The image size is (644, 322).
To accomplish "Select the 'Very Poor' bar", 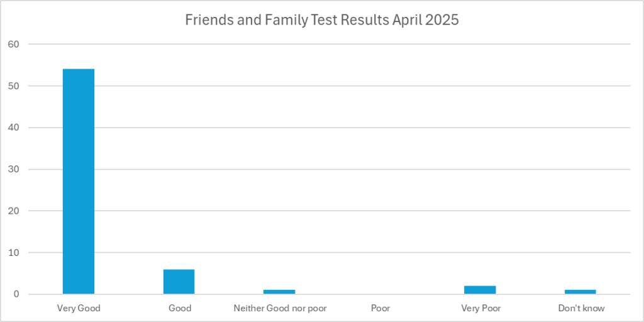I will pos(480,290).
